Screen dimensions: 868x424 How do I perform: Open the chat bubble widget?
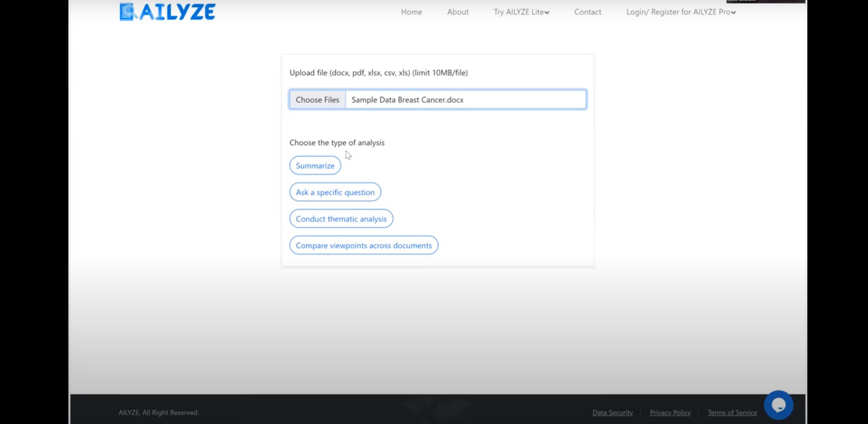coord(779,405)
